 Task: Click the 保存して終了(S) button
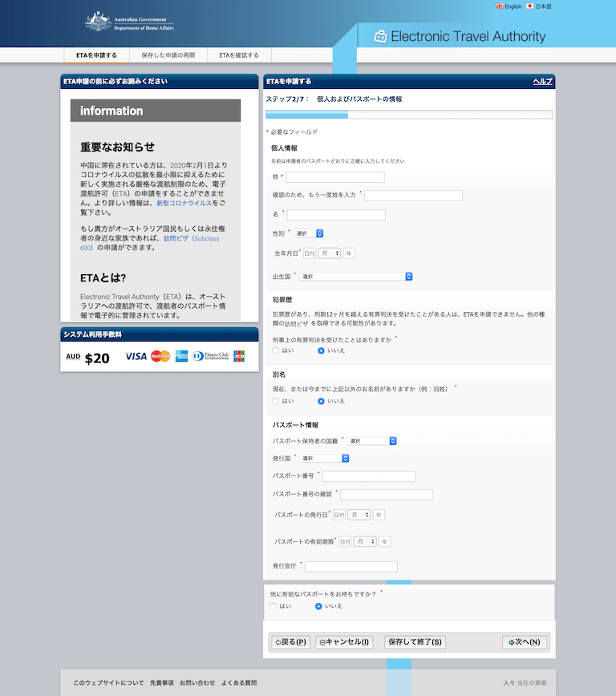tap(415, 641)
